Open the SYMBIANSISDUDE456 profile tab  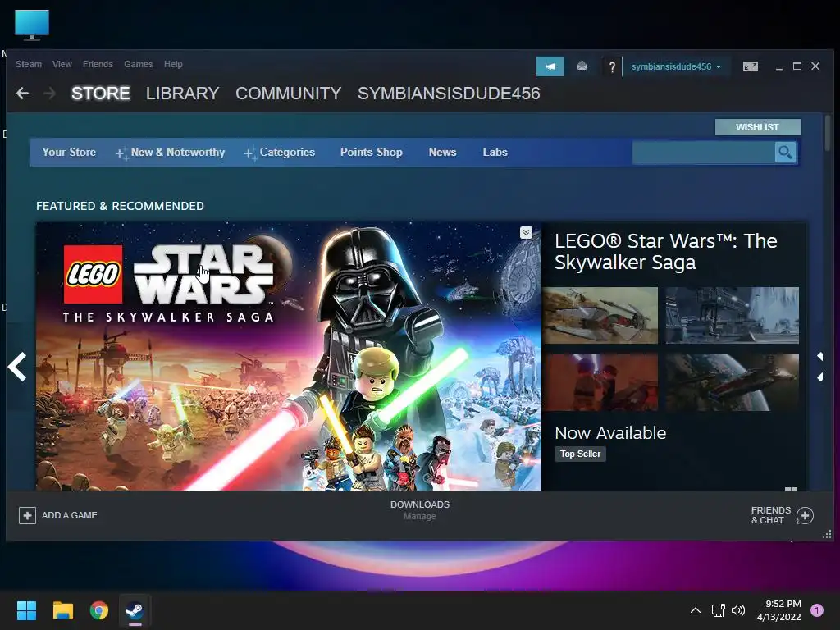[x=449, y=94]
